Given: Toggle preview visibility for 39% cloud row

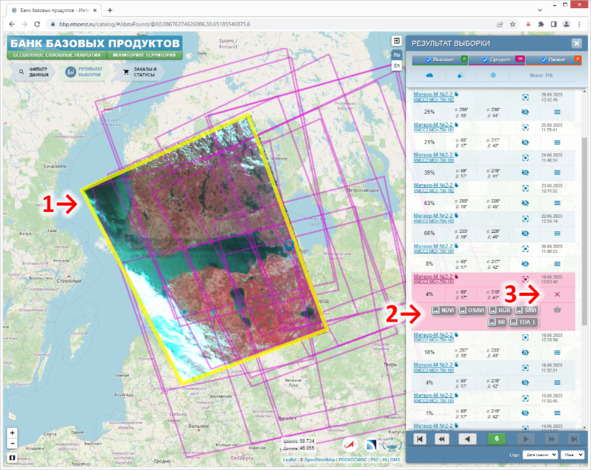Looking at the screenshot, I should click(x=525, y=173).
